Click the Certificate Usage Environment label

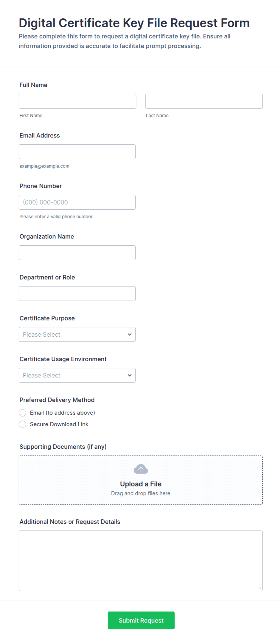[x=63, y=359]
